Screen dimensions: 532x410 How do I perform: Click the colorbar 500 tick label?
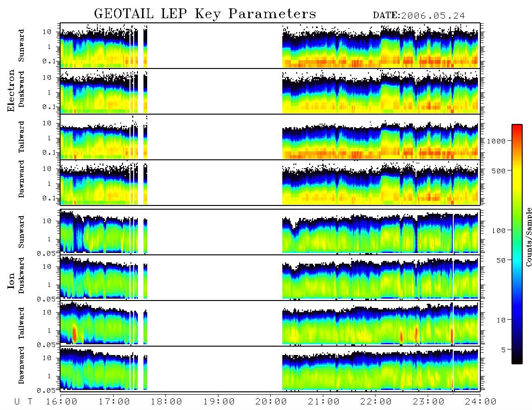pos(498,171)
